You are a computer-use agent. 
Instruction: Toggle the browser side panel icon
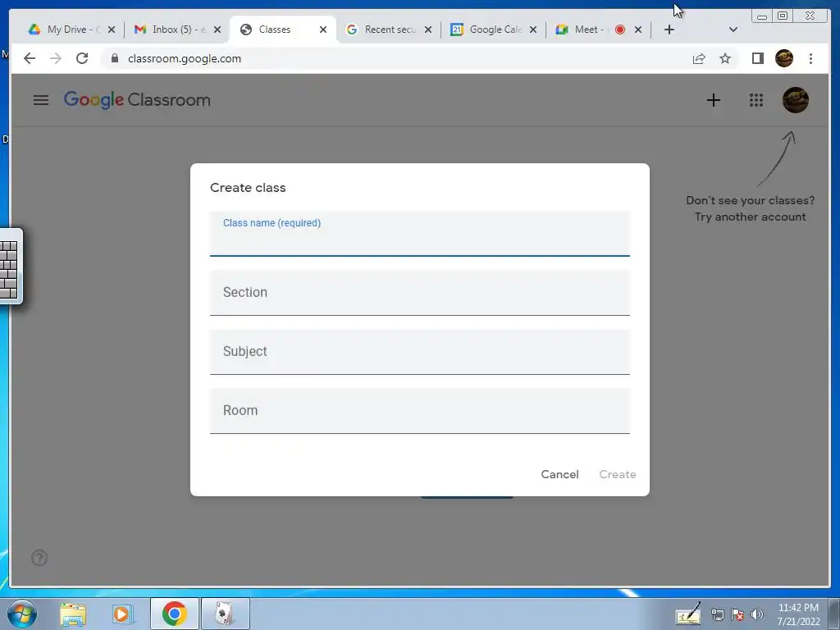(x=757, y=58)
